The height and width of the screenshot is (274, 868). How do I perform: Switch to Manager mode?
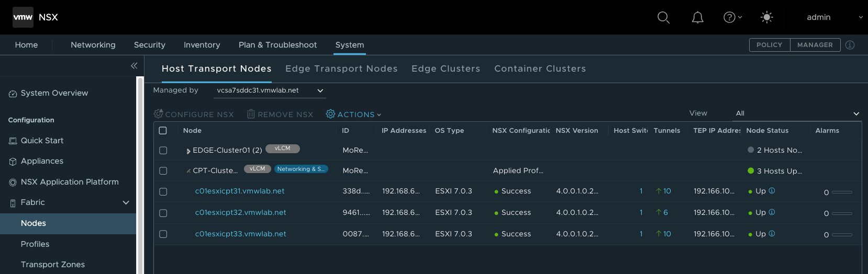coord(815,45)
